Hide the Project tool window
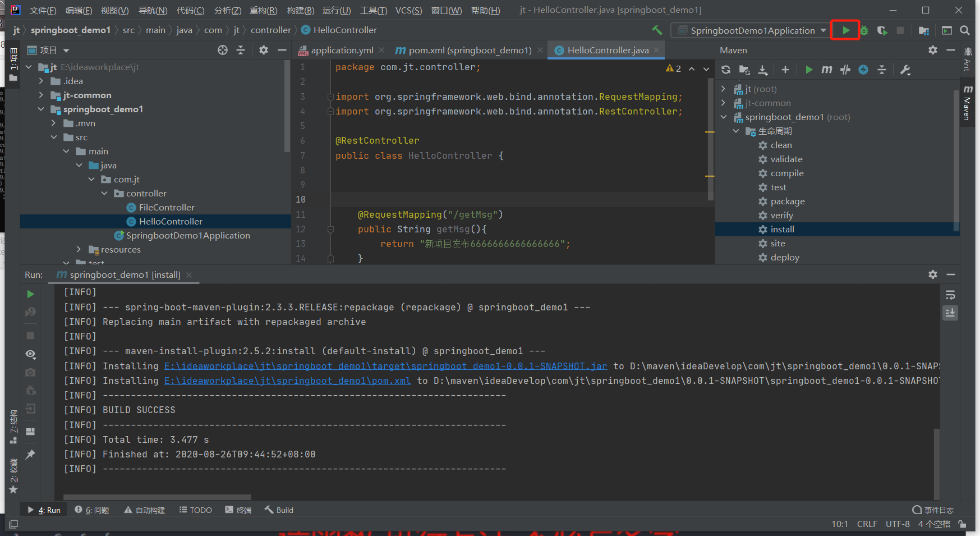 click(282, 50)
